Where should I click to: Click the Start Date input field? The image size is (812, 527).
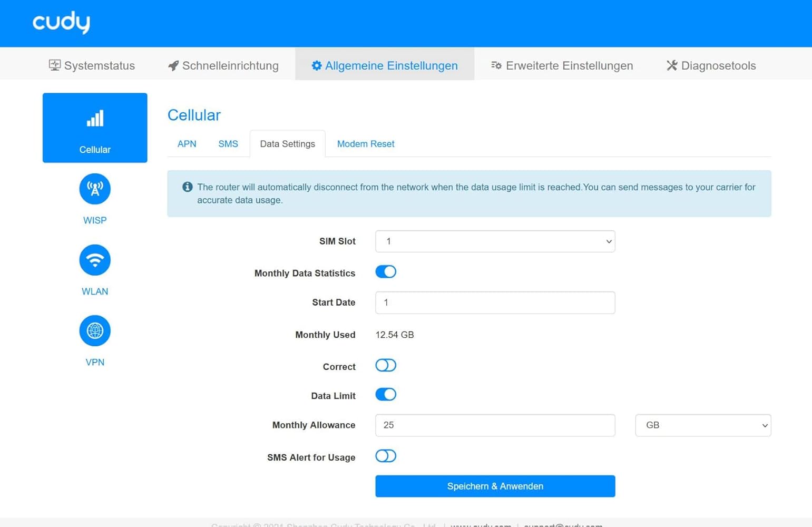point(495,303)
